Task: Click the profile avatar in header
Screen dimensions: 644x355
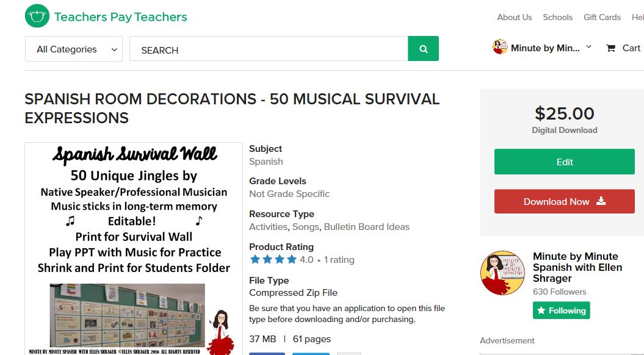Action: tap(500, 48)
